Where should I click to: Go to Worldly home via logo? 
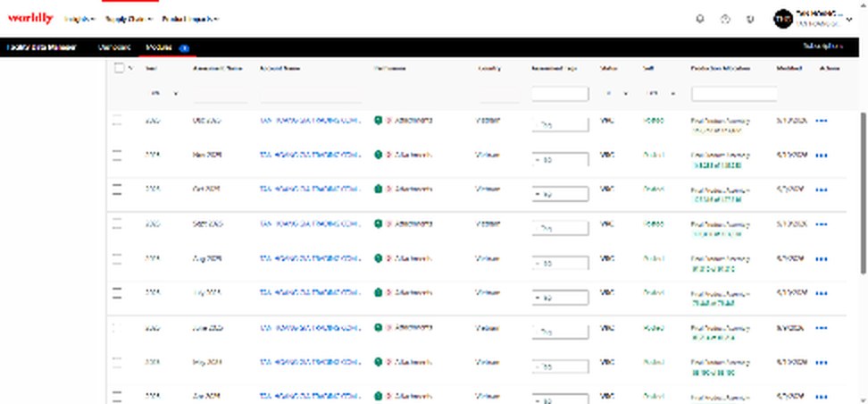[30, 19]
